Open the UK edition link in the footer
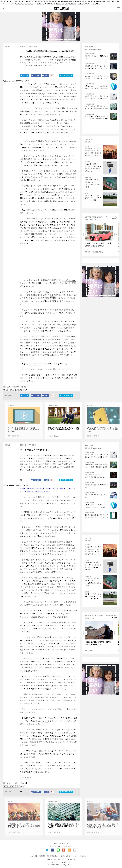 pyautogui.click(x=59, y=859)
